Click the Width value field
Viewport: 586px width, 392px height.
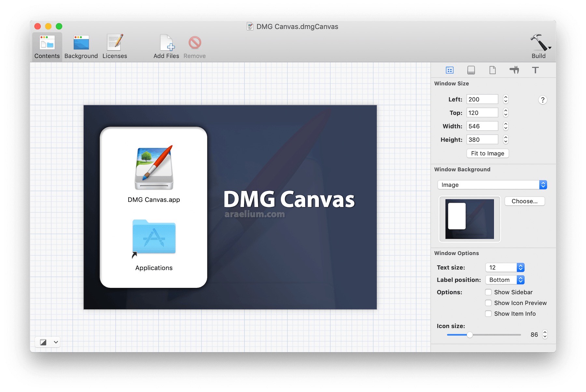(482, 126)
